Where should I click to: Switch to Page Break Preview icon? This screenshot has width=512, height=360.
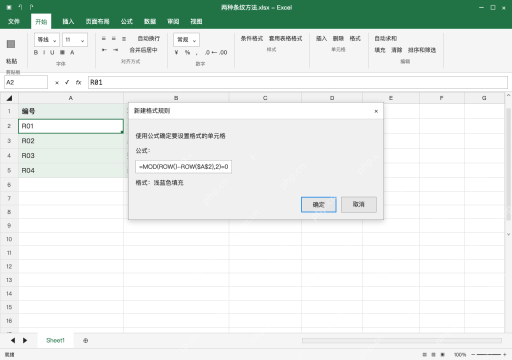click(x=443, y=355)
